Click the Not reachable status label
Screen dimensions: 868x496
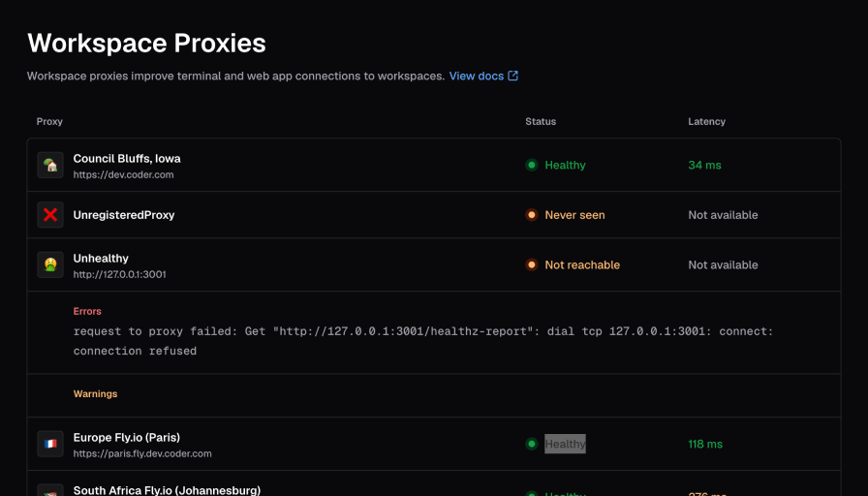tap(582, 264)
